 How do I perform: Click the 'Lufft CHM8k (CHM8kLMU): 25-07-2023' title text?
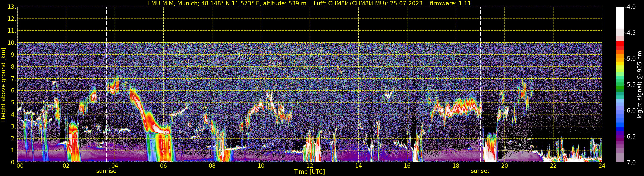point(368,3)
